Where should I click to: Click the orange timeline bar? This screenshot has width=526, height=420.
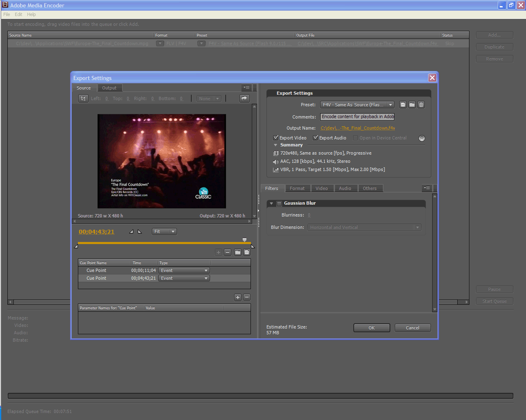point(164,243)
